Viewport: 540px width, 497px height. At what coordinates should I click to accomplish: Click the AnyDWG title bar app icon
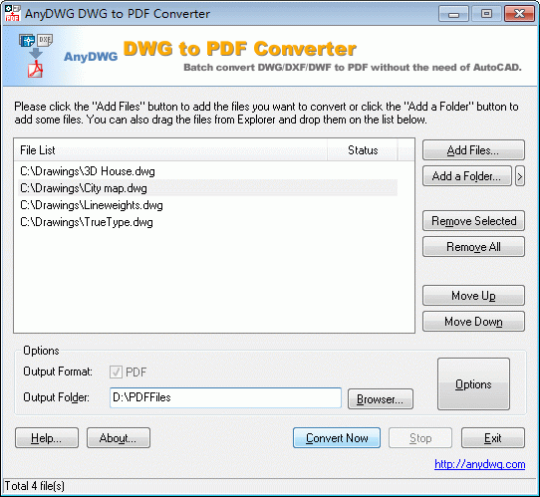[x=12, y=13]
